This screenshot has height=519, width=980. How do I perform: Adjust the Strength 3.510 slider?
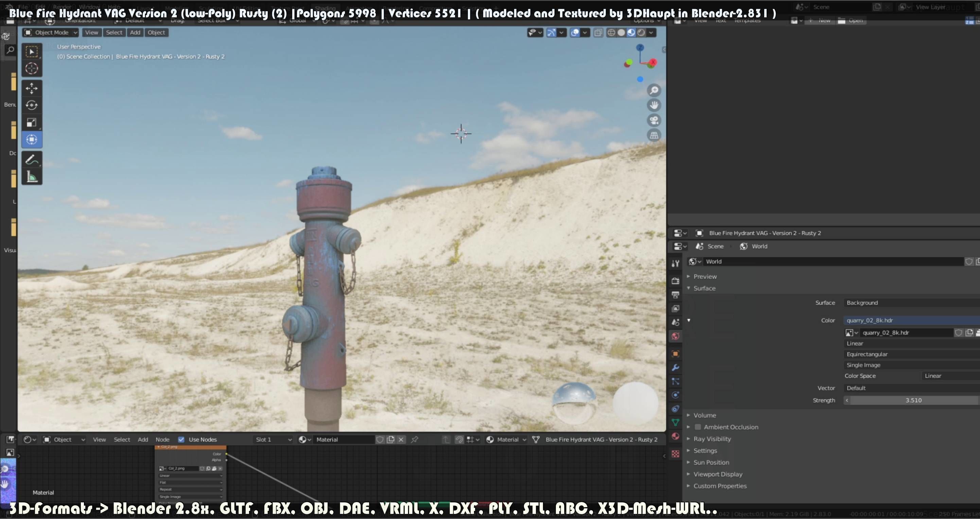coord(911,400)
